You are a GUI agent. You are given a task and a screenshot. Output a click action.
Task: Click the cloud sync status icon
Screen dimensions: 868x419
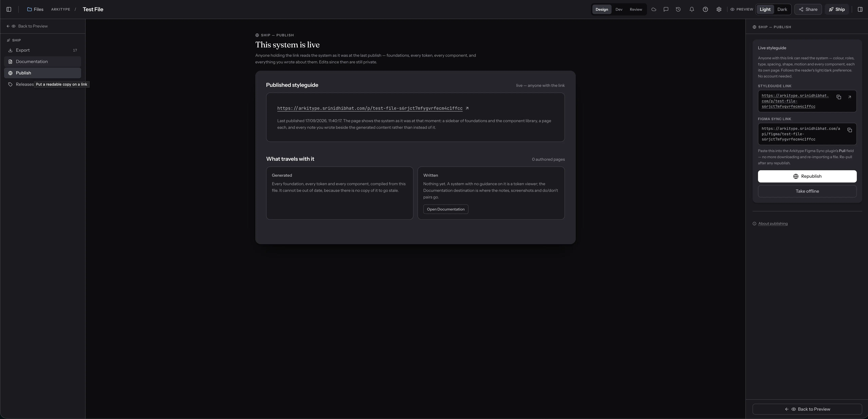(654, 10)
